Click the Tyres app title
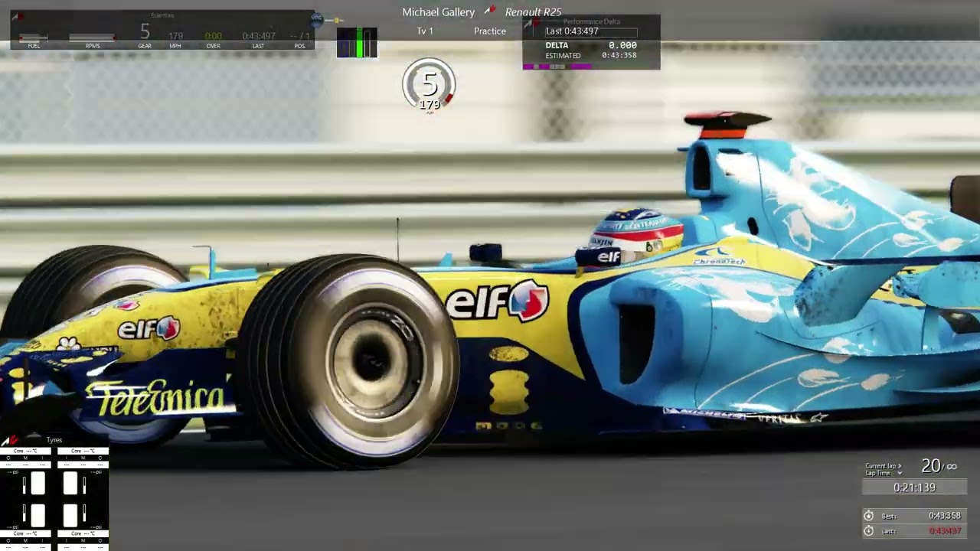The width and height of the screenshot is (980, 551). tap(54, 440)
